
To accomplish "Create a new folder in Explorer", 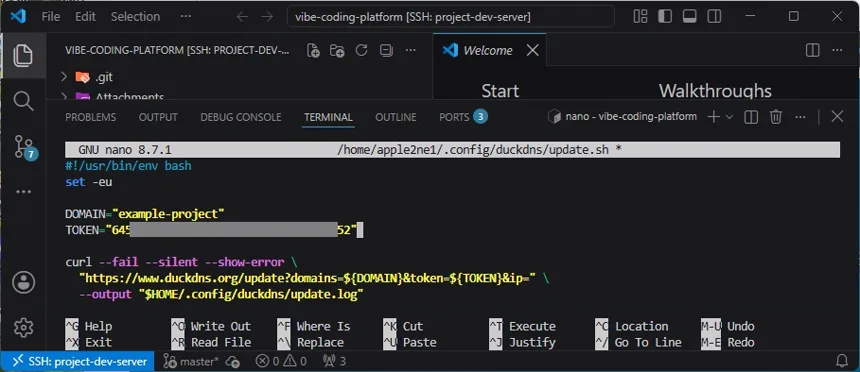I will (337, 50).
